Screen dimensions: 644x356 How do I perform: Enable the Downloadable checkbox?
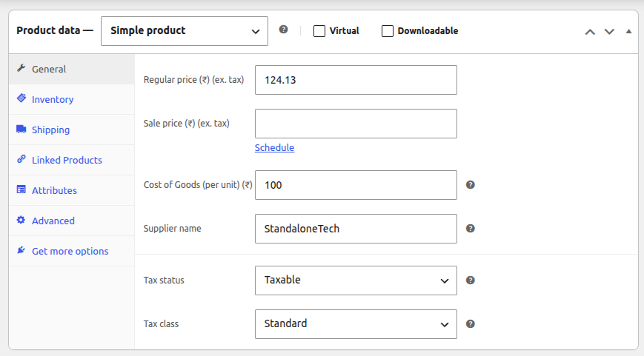(388, 31)
